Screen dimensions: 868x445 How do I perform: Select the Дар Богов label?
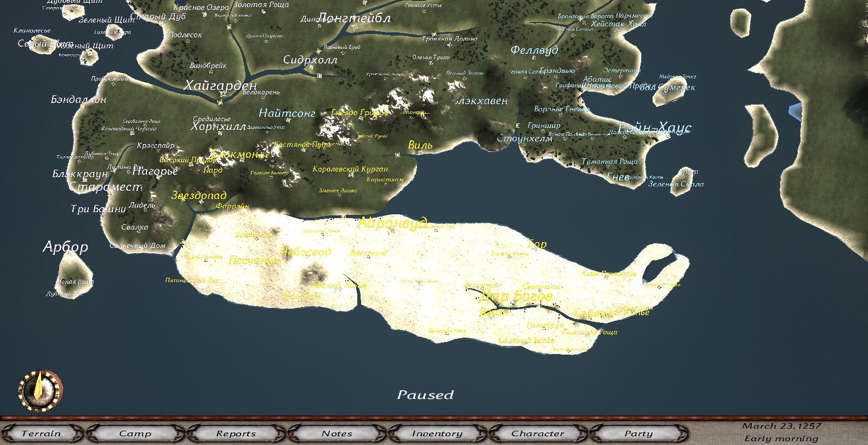pos(516,297)
